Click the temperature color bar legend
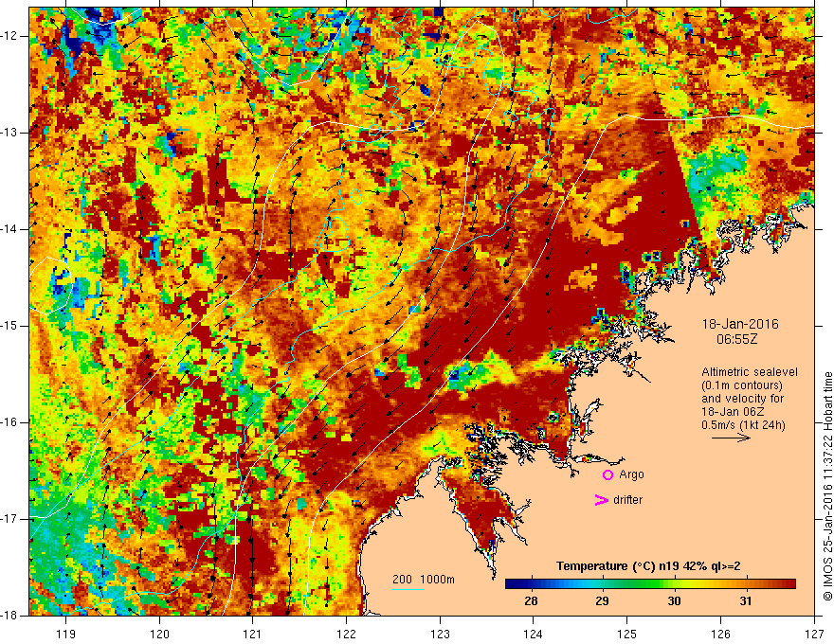Viewport: 834px width, 644px height. (x=650, y=584)
